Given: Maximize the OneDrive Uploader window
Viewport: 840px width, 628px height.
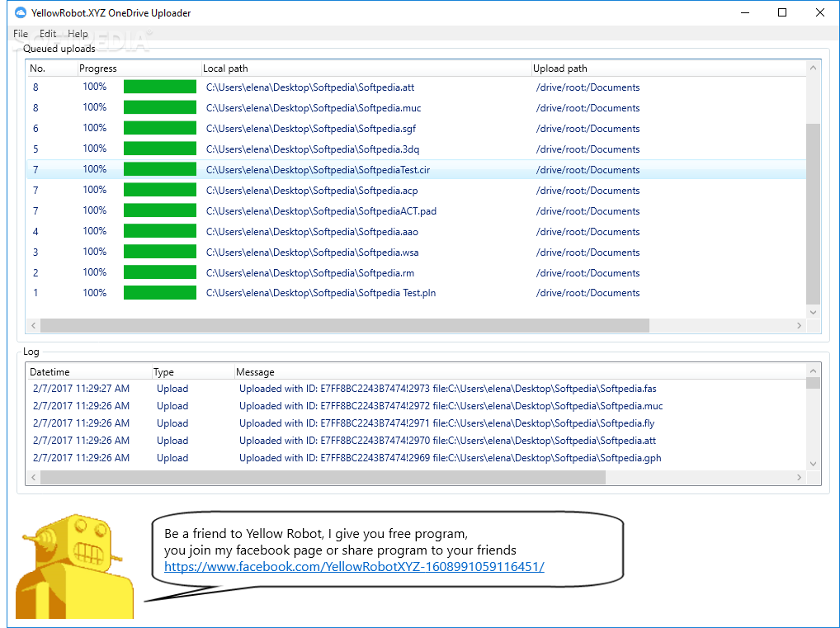Looking at the screenshot, I should click(782, 12).
